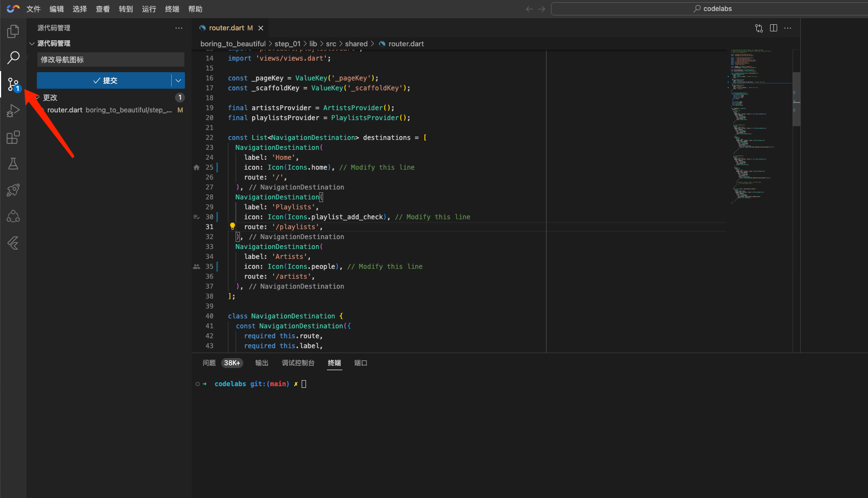Open the 运行 menu
868x498 pixels.
click(x=149, y=9)
